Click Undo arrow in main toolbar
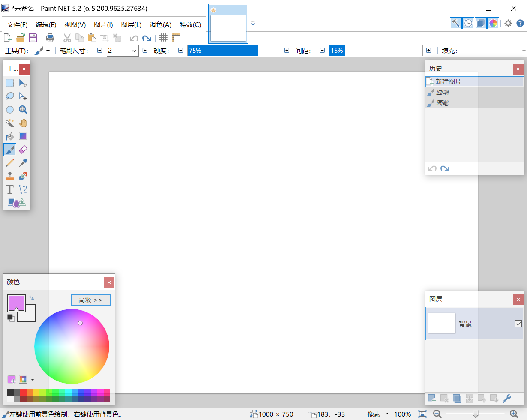This screenshot has width=527, height=420. [134, 38]
